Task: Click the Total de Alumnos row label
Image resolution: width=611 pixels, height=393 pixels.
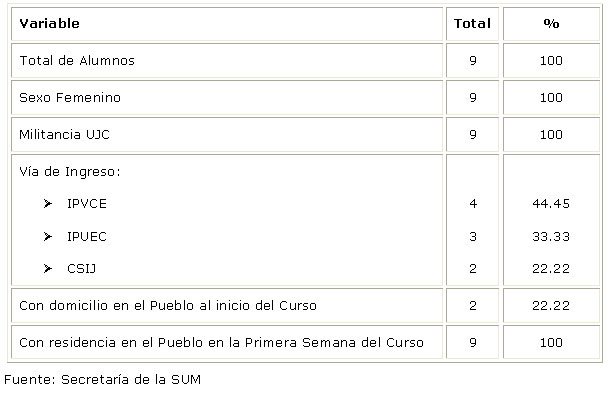Action: click(77, 60)
